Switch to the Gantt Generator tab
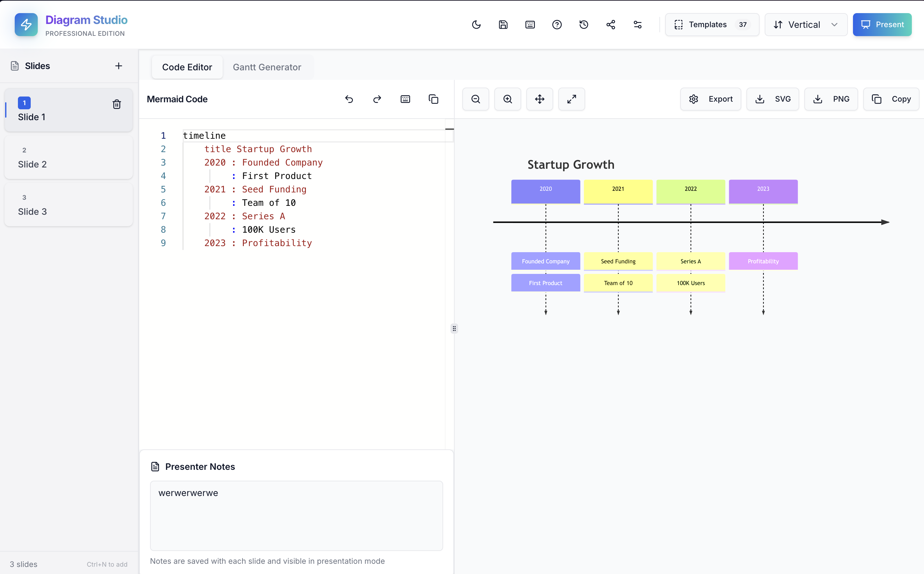 [267, 67]
